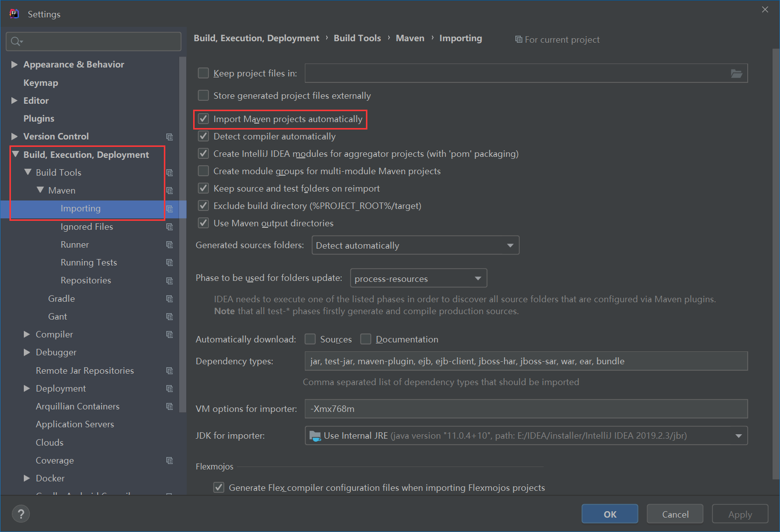780x532 pixels.
Task: Click the project-level icon beside Running Tests
Action: 169,263
